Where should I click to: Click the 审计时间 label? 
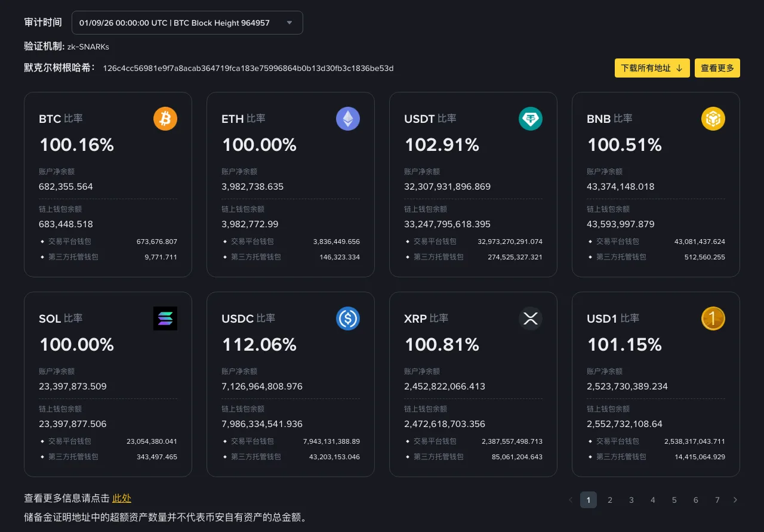[x=43, y=23]
